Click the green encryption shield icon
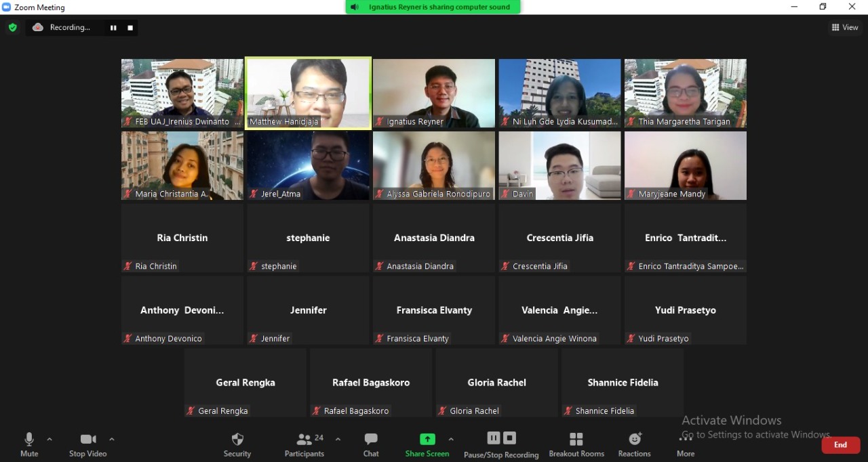Screen dimensions: 868x462 (x=12, y=28)
